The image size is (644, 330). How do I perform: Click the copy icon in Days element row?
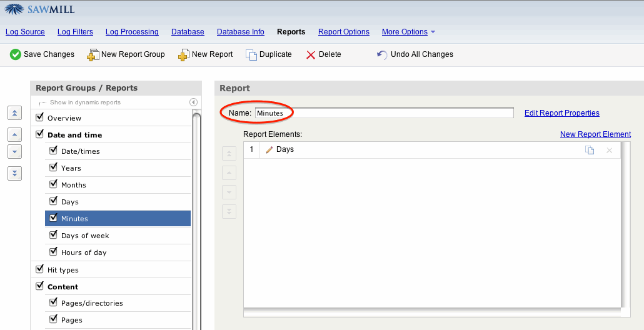click(589, 150)
